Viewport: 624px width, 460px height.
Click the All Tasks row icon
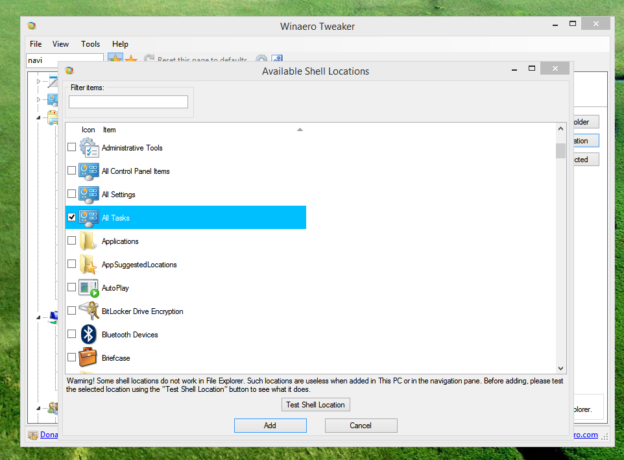pos(88,218)
